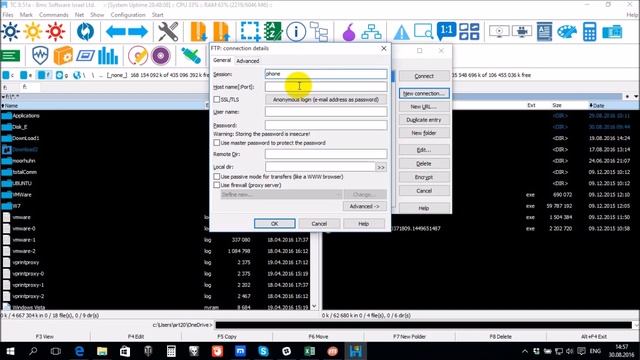Viewport: 640px width, 360px height.
Task: Click the Password input field
Action: click(x=326, y=125)
